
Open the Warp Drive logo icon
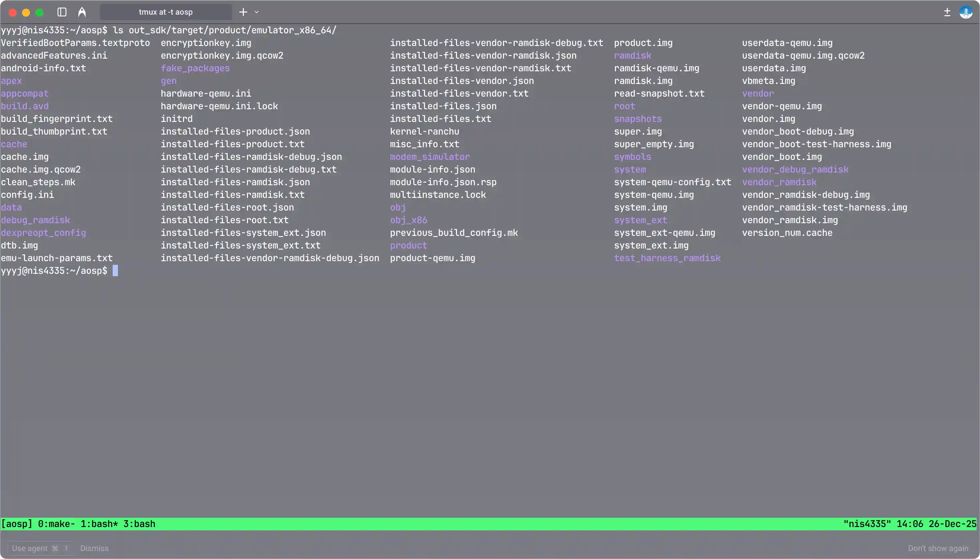click(x=82, y=12)
